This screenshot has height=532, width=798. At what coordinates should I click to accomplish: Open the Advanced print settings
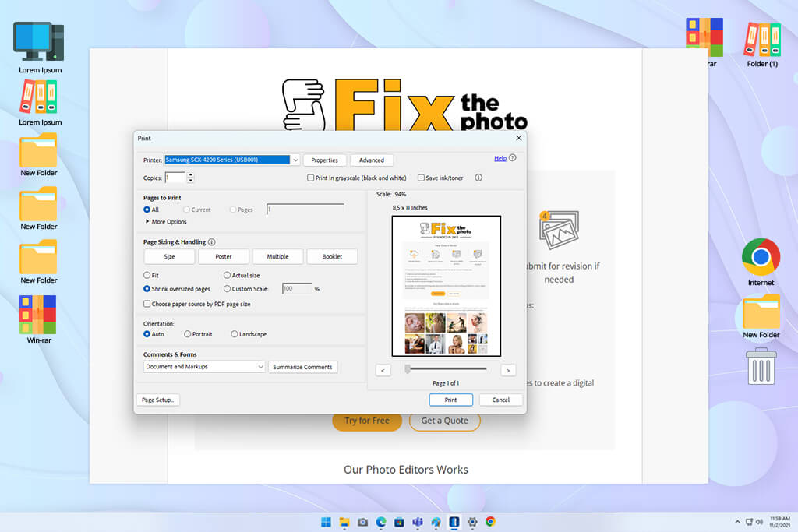pos(372,160)
